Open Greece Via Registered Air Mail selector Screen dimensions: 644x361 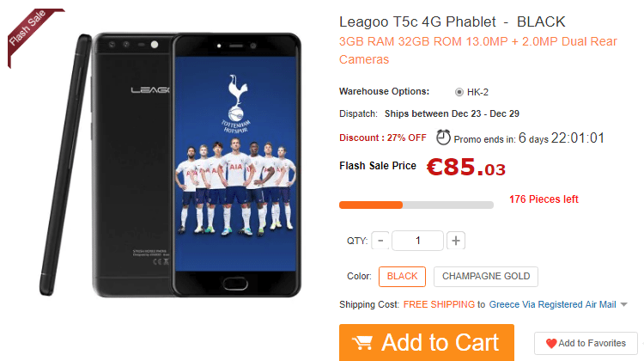[552, 304]
